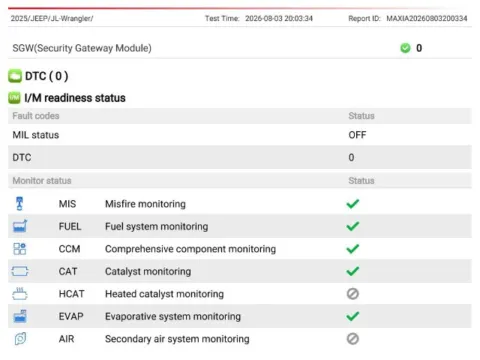Click the FUEL abbreviation
This screenshot has width=480, height=360.
coord(70,226)
